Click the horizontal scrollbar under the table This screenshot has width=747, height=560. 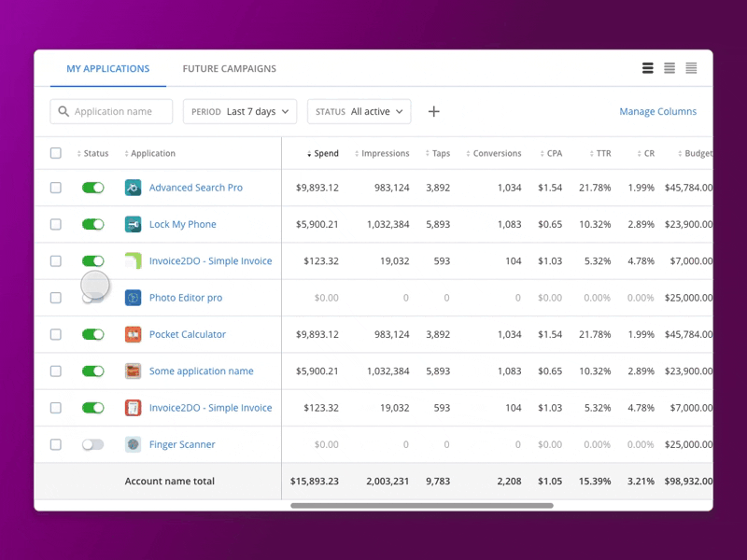pyautogui.click(x=422, y=506)
